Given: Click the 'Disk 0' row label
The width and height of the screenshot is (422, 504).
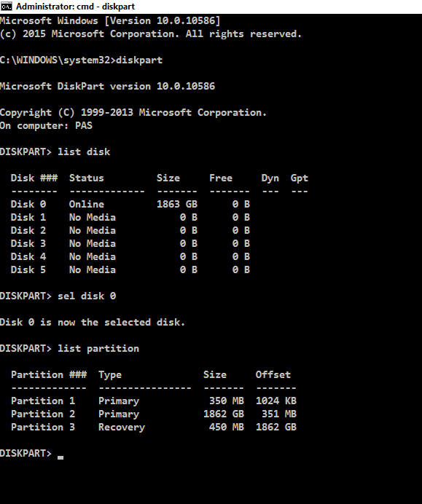Looking at the screenshot, I should 28,205.
